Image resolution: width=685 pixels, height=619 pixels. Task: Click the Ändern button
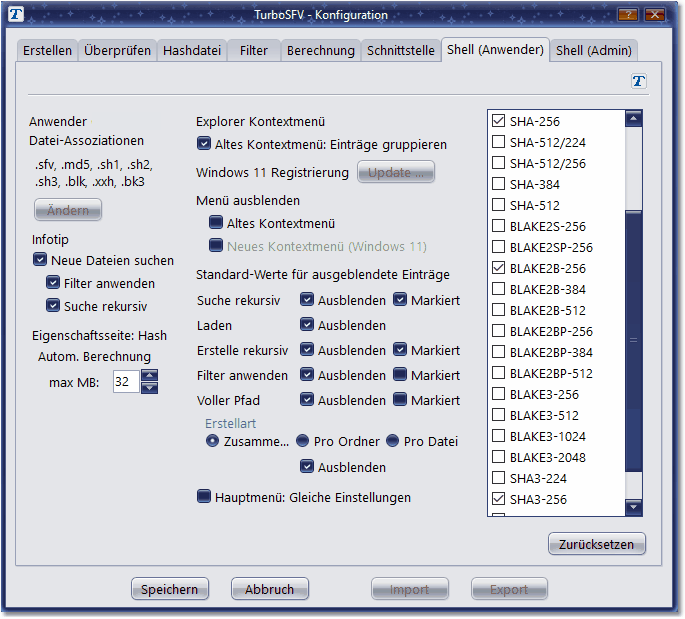pyautogui.click(x=68, y=210)
